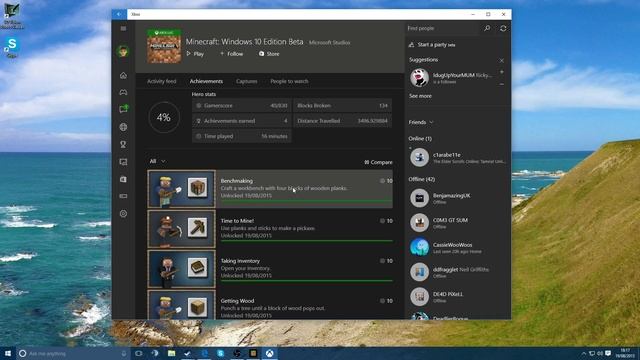Click the Time played stat row
This screenshot has height=360, width=640.
click(241, 136)
